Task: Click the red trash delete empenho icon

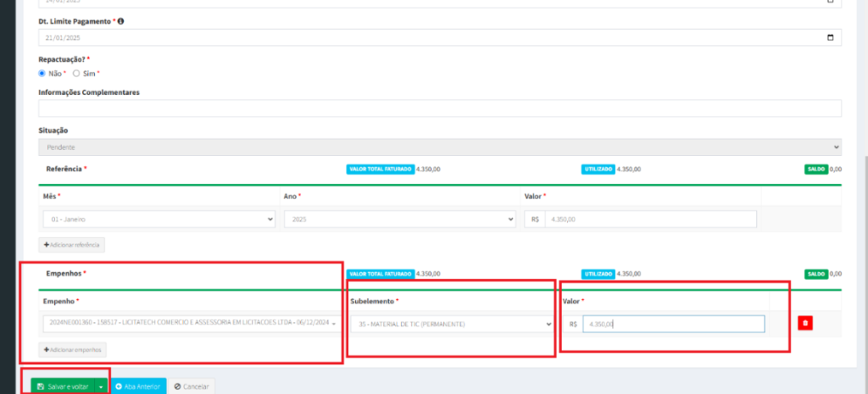Action: tap(804, 324)
